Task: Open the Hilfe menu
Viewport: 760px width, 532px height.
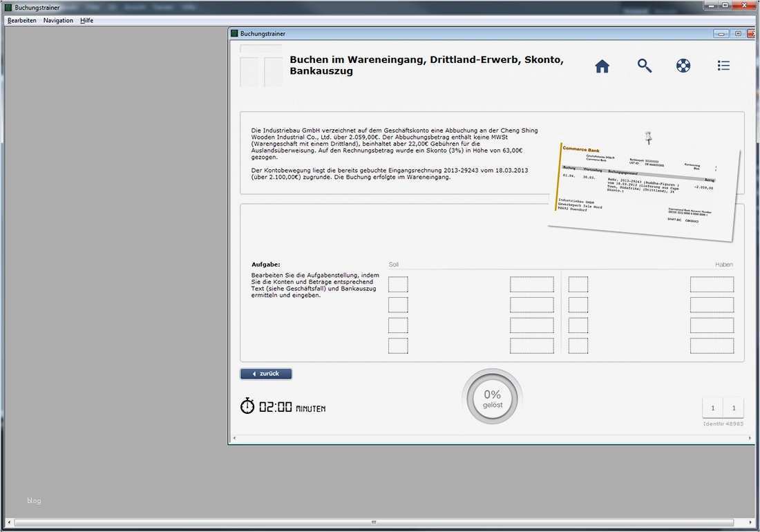Action: [86, 20]
